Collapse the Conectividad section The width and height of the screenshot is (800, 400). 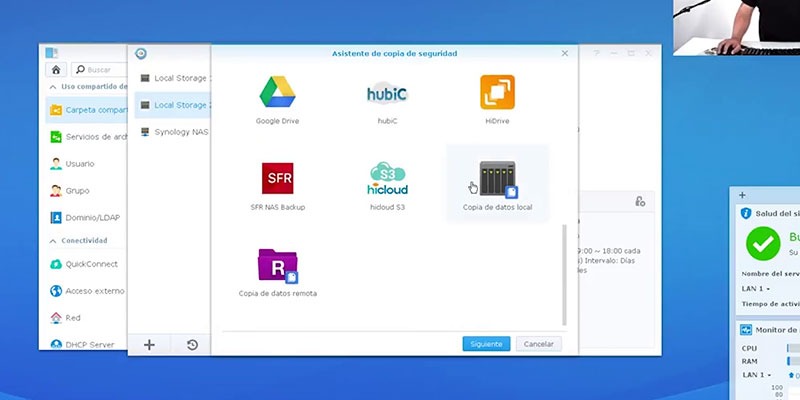pyautogui.click(x=53, y=240)
